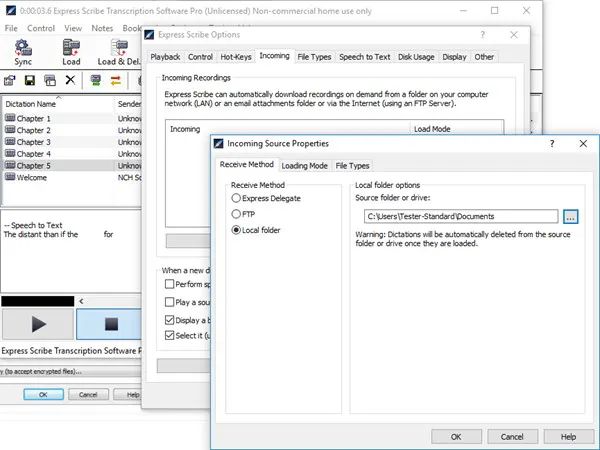Image resolution: width=600 pixels, height=450 pixels.
Task: Open the Other tab
Action: pyautogui.click(x=484, y=57)
